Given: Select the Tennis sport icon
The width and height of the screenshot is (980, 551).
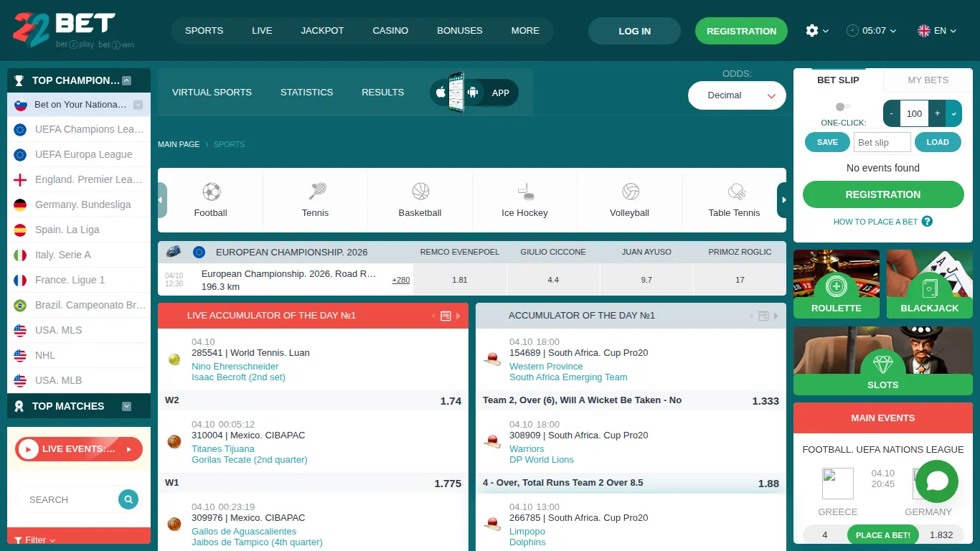Looking at the screenshot, I should (x=316, y=200).
